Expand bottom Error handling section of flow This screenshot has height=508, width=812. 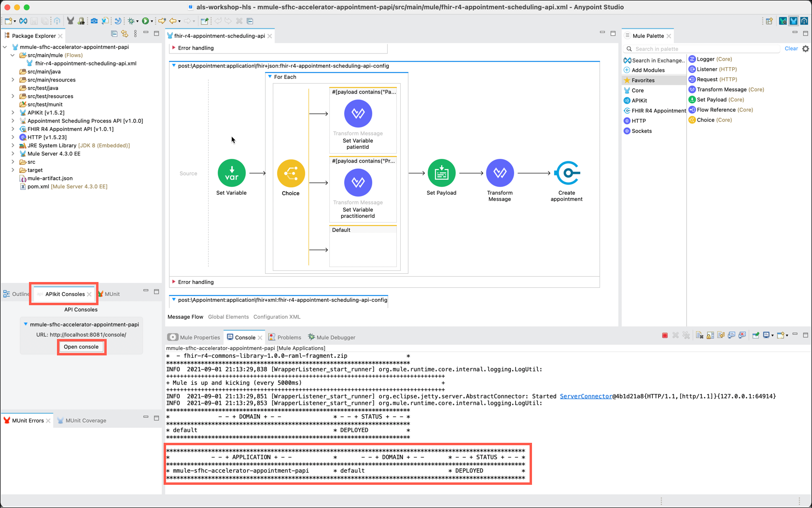pos(174,282)
